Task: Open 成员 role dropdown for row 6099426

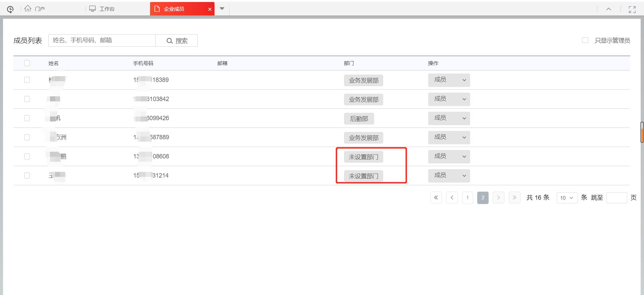Action: (x=449, y=118)
